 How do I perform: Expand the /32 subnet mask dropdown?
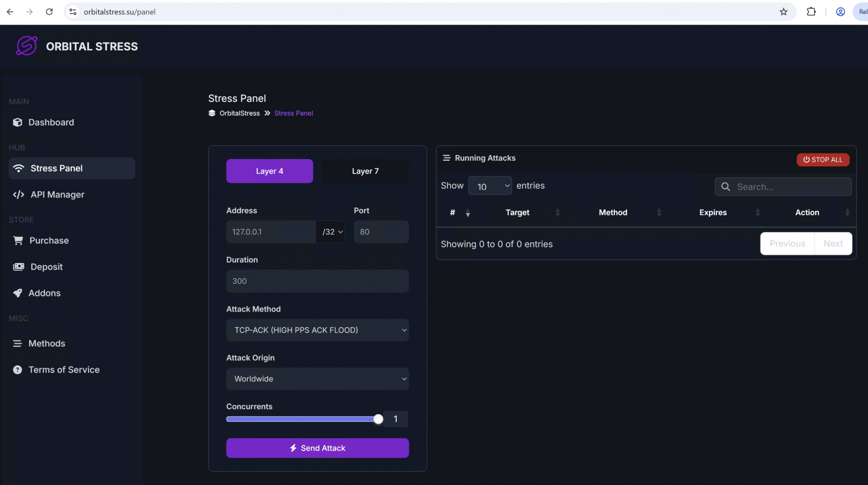click(331, 232)
